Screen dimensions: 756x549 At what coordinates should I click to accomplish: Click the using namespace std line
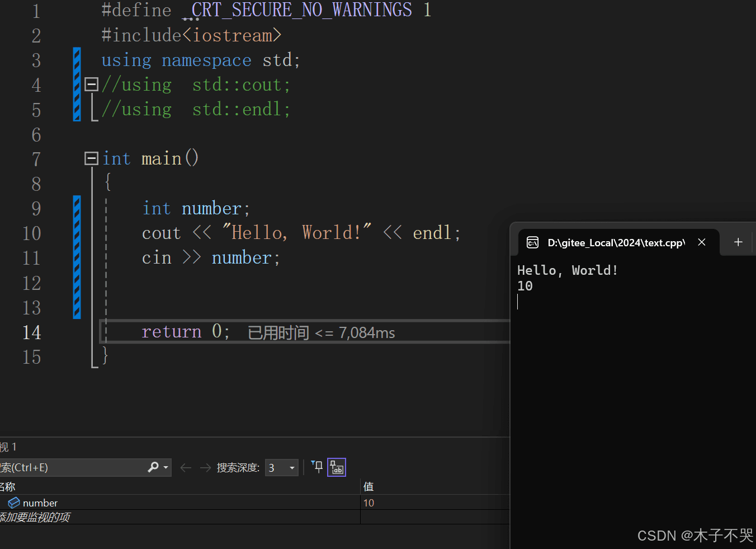201,60
